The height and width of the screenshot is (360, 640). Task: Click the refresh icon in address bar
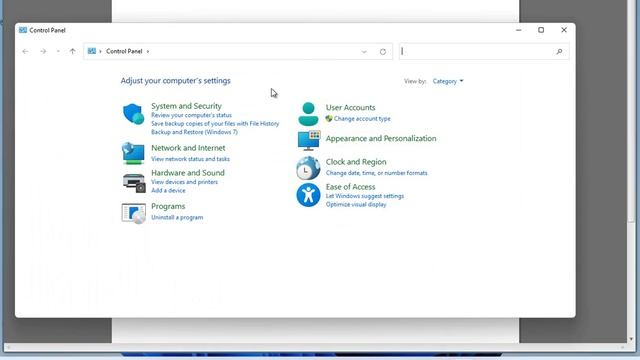click(382, 52)
